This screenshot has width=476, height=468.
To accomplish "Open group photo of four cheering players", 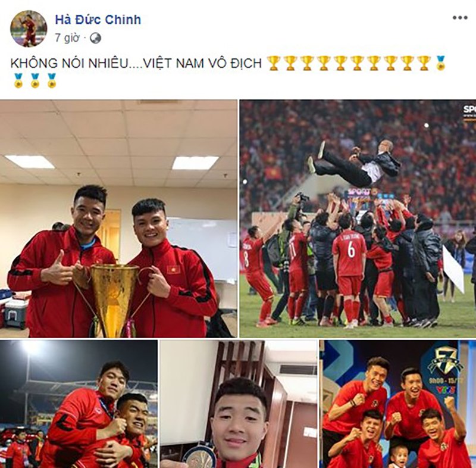I will 399,404.
